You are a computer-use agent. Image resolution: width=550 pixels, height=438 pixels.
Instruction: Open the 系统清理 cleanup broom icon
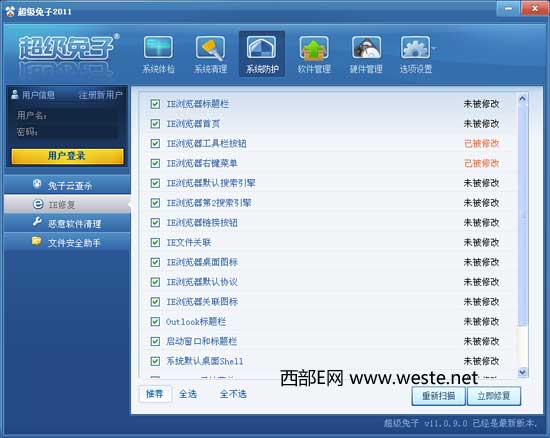(210, 48)
